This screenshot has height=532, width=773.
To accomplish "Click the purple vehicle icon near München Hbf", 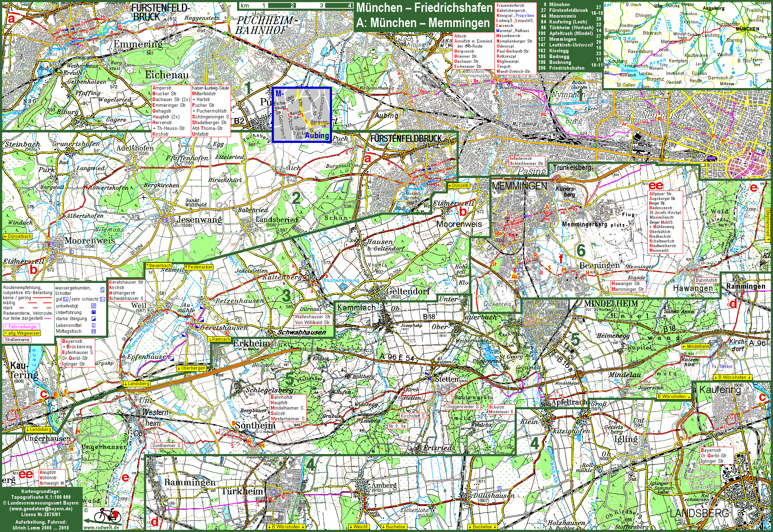I will pyautogui.click(x=712, y=158).
